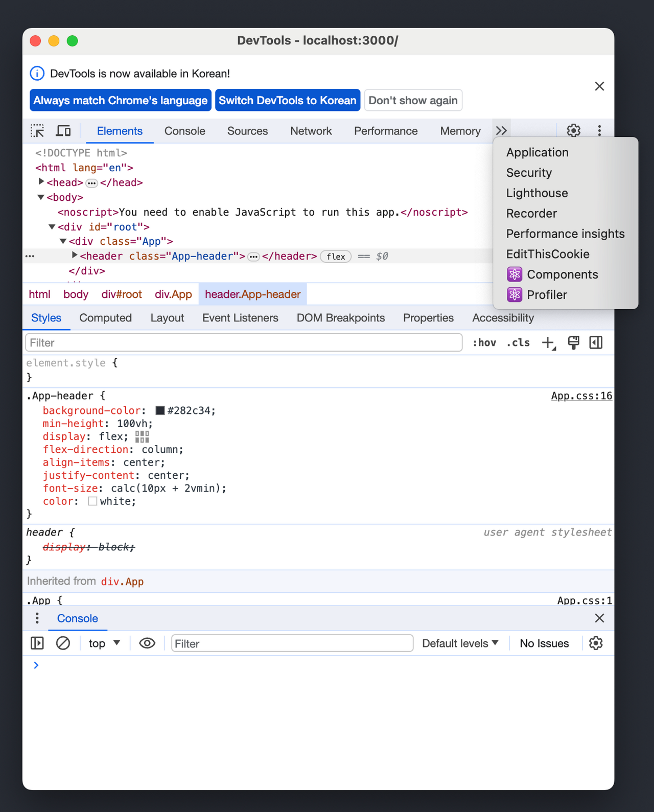The image size is (654, 812).
Task: Click the info icon beside language notice
Action: [x=37, y=74]
